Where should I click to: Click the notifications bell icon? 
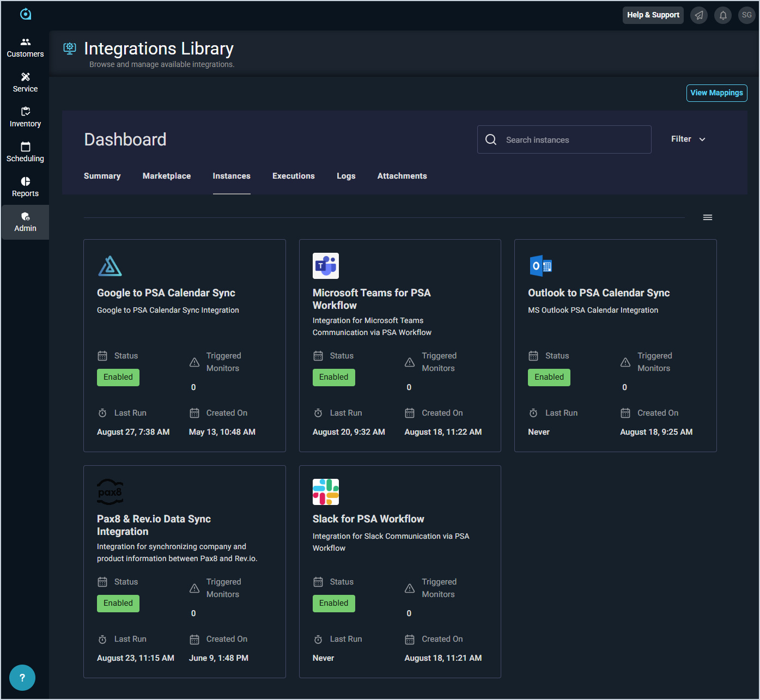[x=723, y=15]
